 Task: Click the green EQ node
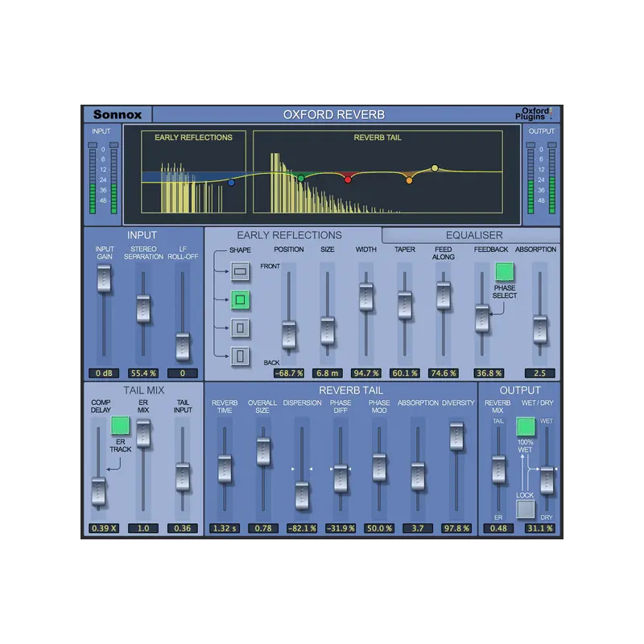tap(301, 178)
